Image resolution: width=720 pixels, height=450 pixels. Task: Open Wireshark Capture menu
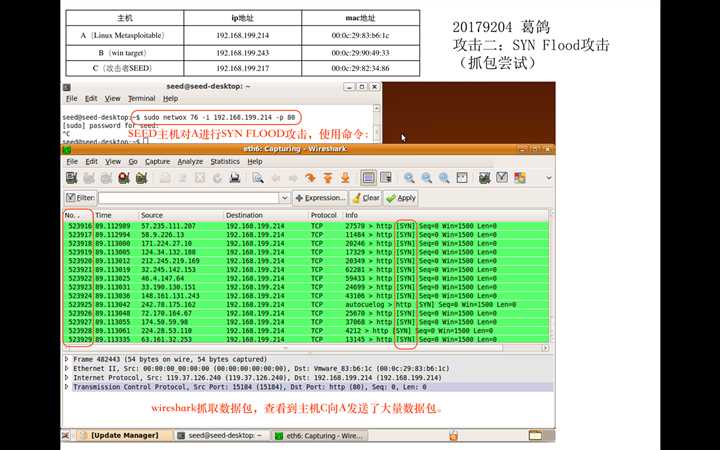pyautogui.click(x=158, y=162)
